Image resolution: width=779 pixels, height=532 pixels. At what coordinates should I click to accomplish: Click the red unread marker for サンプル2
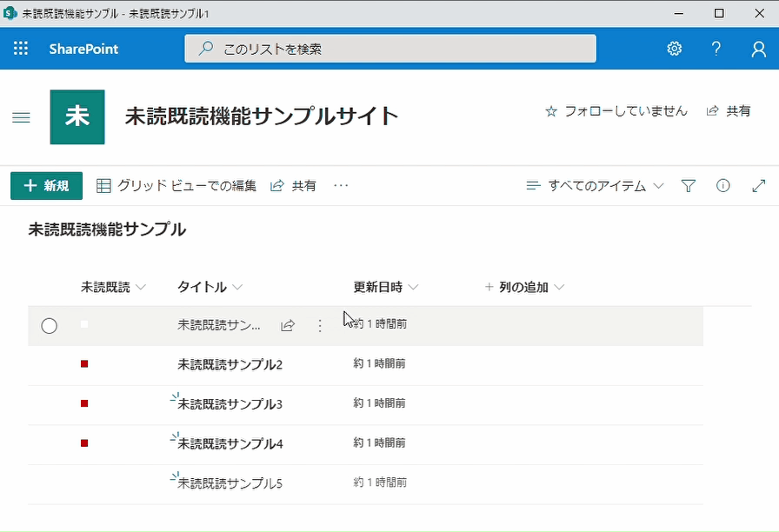(84, 364)
